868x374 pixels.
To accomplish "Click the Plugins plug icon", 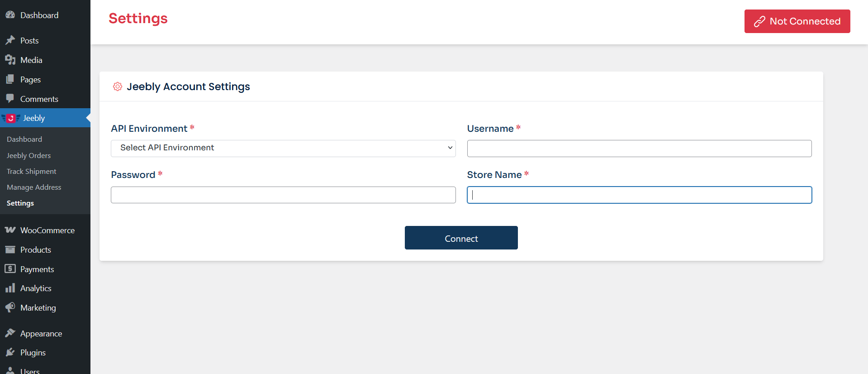I will pos(10,352).
